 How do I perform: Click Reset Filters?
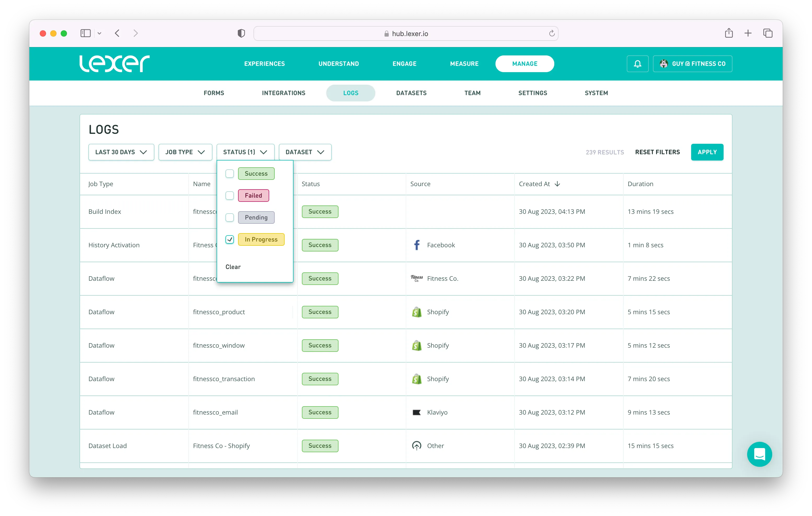coord(657,152)
